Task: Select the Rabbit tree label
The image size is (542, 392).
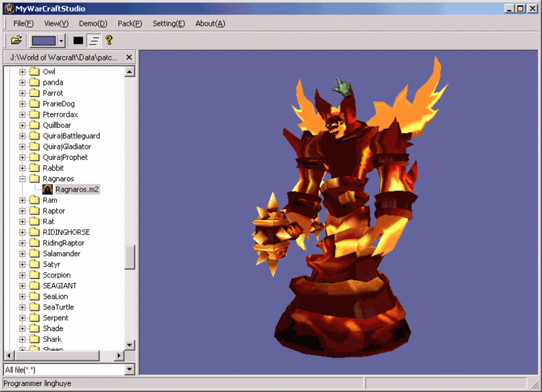Action: pyautogui.click(x=54, y=168)
